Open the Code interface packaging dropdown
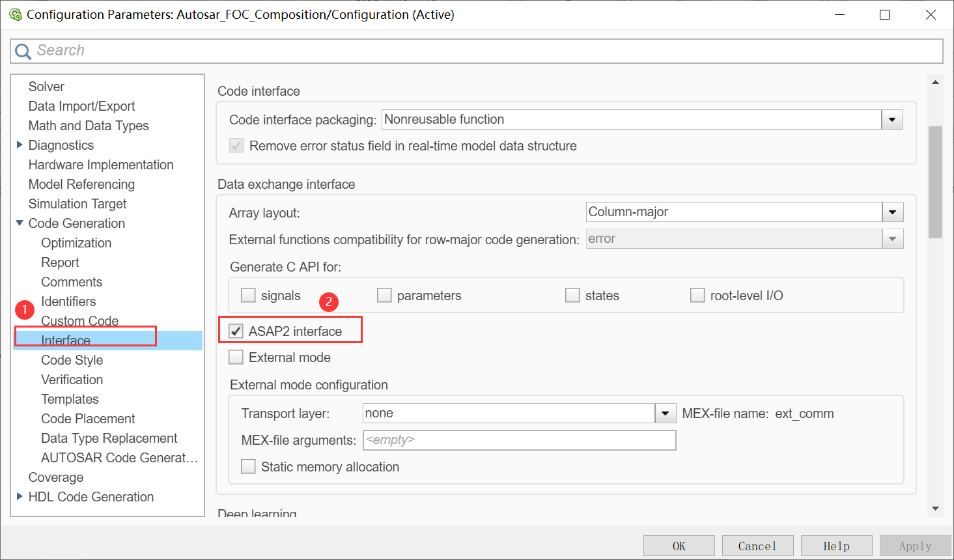Screen dimensions: 954x560 891,119
